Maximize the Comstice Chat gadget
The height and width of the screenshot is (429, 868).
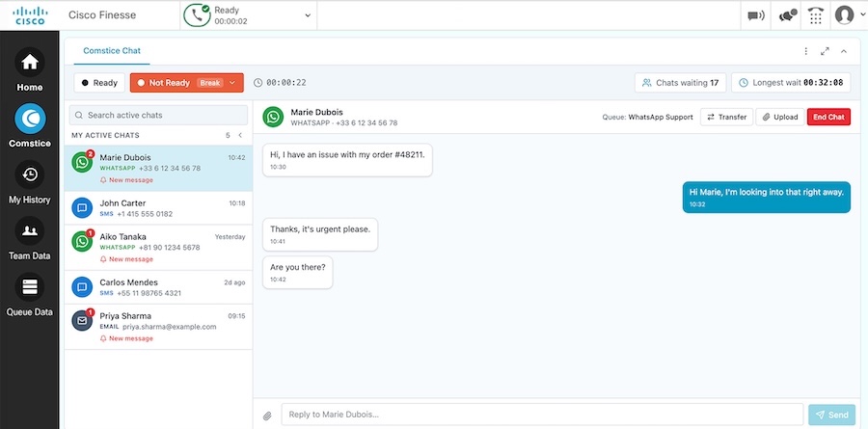(825, 51)
